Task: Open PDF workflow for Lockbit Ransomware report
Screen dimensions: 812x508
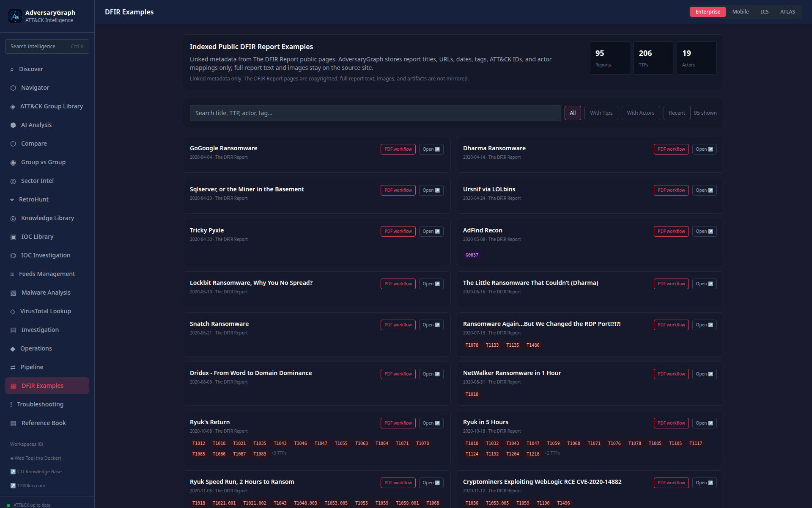Action: pyautogui.click(x=398, y=284)
